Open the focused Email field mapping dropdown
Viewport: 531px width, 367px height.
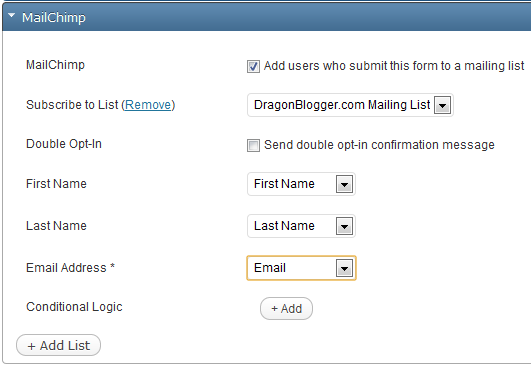click(x=301, y=268)
